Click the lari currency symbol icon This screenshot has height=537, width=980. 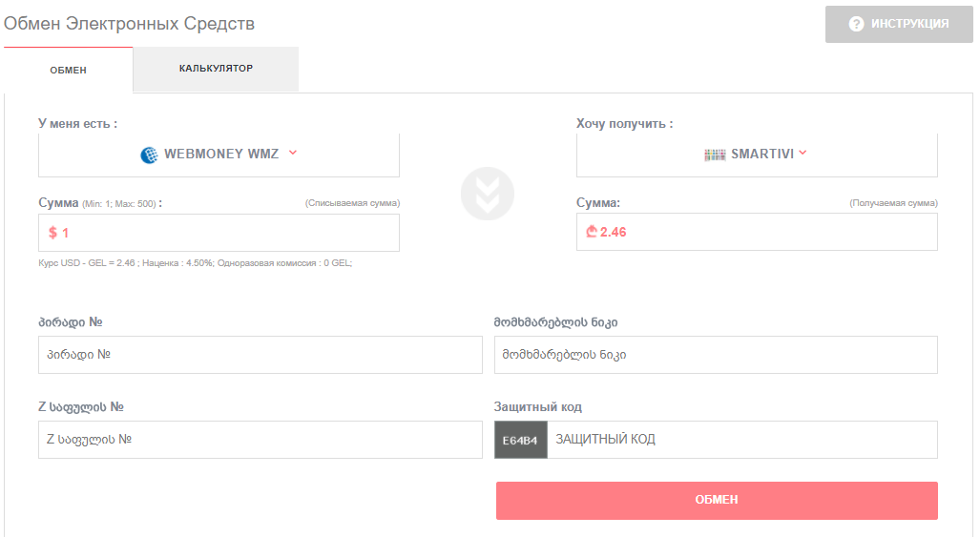pyautogui.click(x=592, y=232)
